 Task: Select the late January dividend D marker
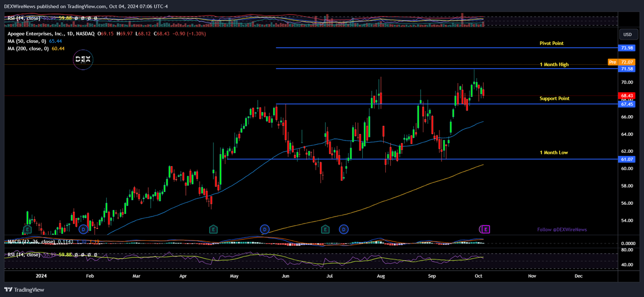point(83,229)
